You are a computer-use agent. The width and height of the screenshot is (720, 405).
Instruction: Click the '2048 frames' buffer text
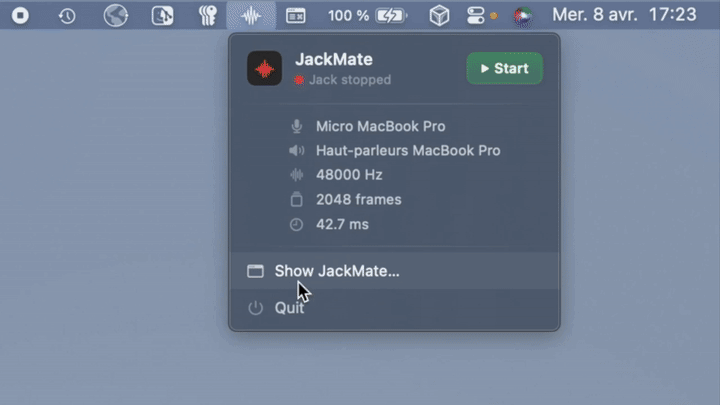click(359, 199)
